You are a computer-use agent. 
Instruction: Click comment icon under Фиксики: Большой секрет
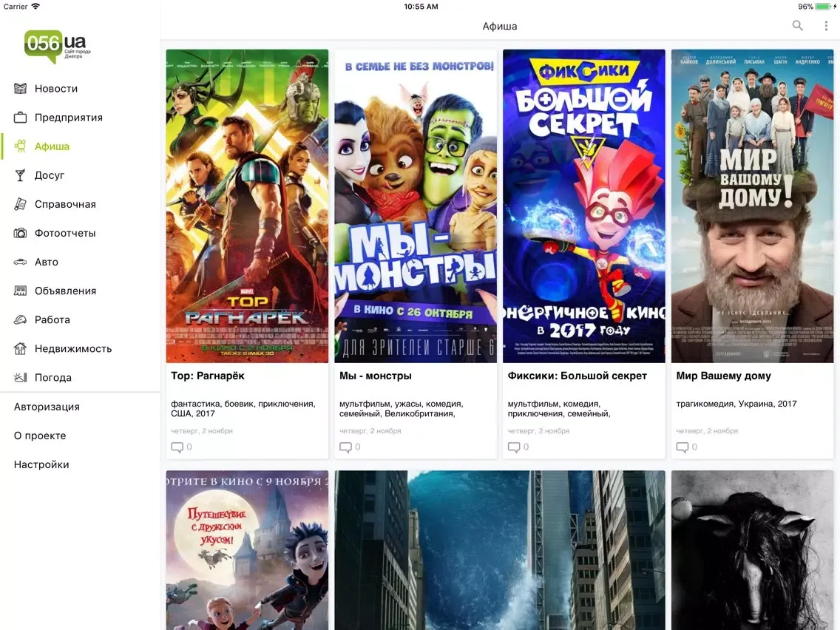514,447
